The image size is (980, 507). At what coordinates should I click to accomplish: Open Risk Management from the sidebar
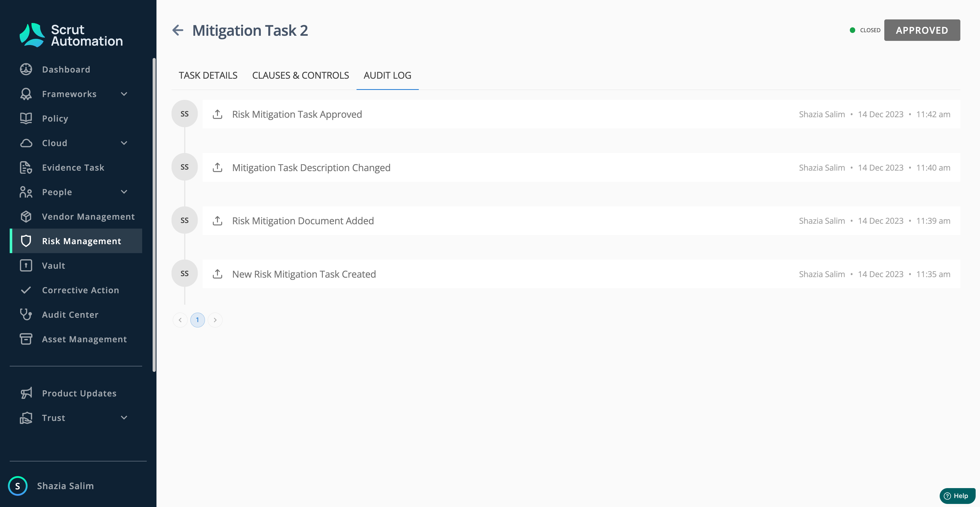[76, 241]
